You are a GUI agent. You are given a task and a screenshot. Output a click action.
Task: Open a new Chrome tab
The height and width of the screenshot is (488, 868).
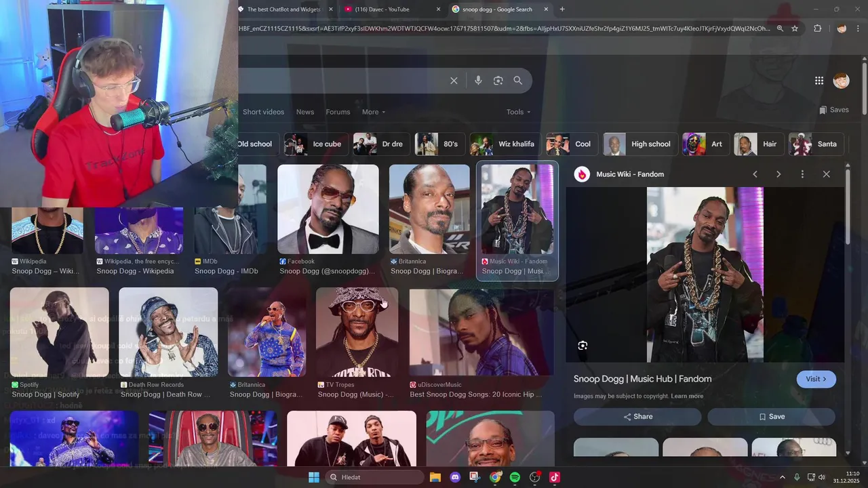(562, 9)
